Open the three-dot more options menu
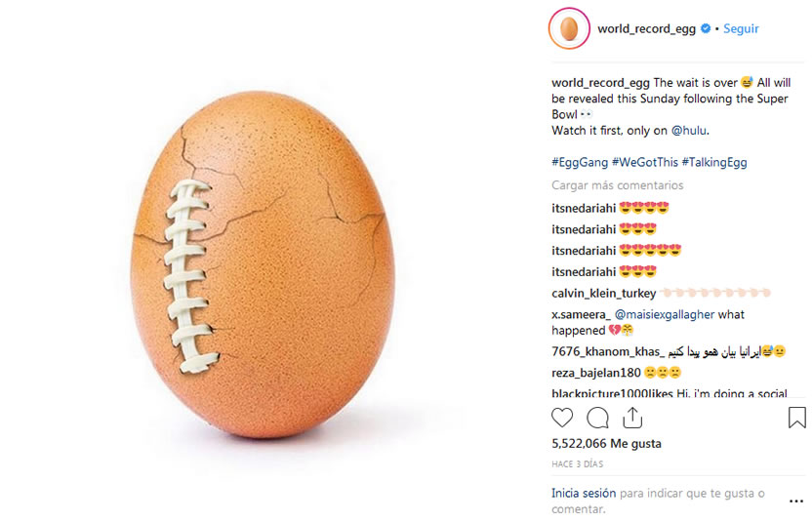This screenshot has height=522, width=812. [x=796, y=501]
